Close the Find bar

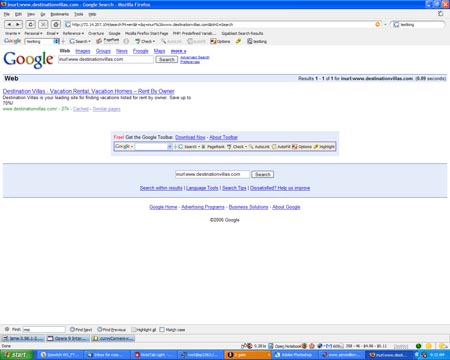7,329
